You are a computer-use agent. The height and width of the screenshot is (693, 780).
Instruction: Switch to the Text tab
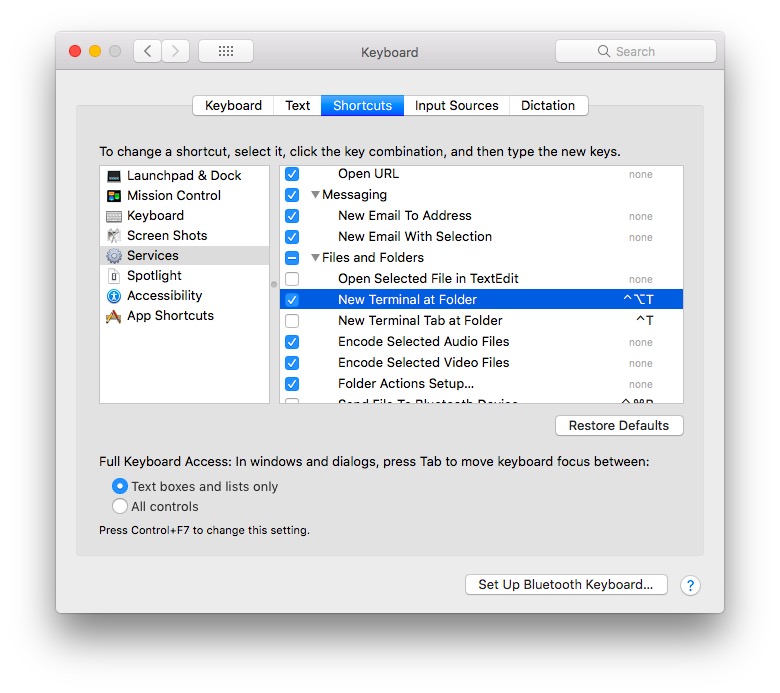pos(297,105)
